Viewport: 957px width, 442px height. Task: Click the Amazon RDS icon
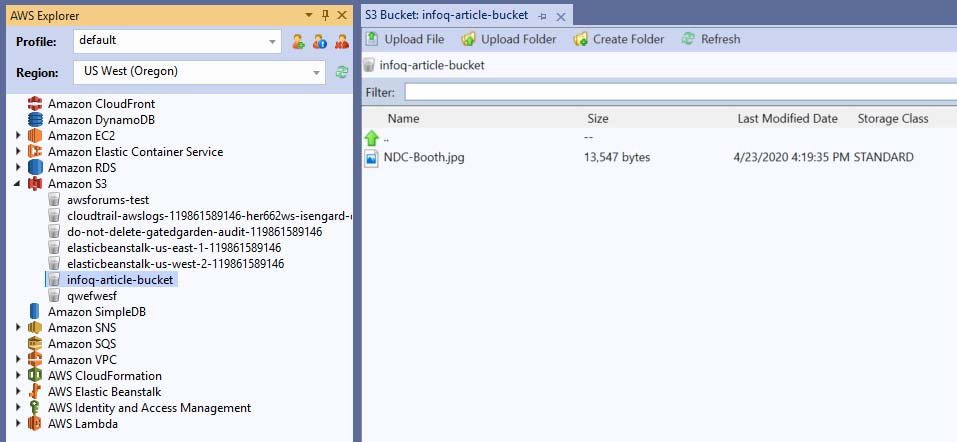click(35, 167)
